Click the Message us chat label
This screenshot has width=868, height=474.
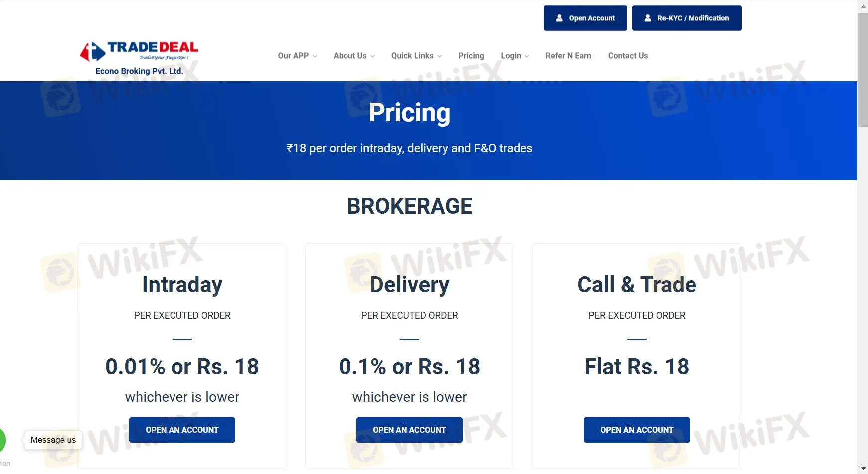coord(53,440)
